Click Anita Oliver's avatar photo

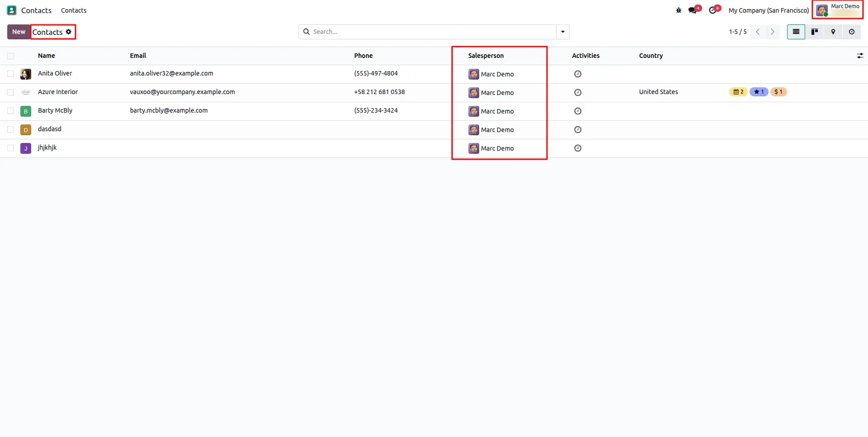point(26,74)
